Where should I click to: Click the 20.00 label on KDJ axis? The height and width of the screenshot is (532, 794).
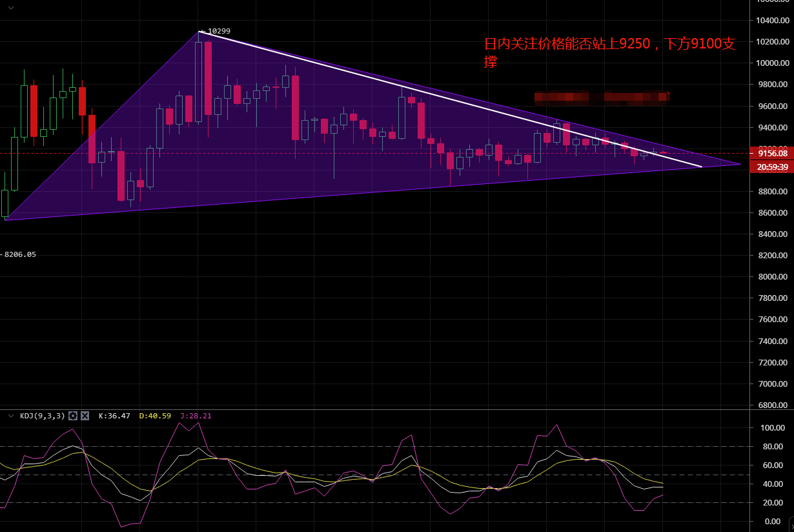[773, 502]
